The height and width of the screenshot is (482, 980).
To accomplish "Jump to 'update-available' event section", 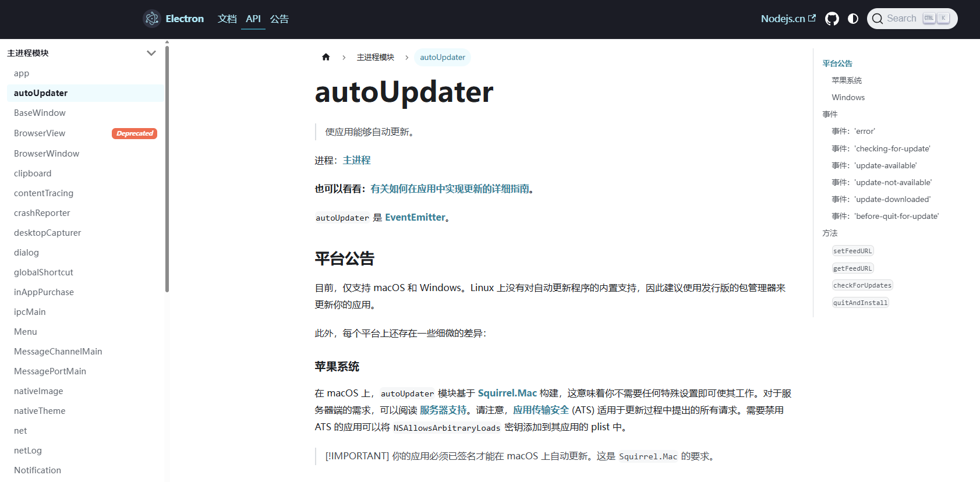I will pyautogui.click(x=874, y=165).
